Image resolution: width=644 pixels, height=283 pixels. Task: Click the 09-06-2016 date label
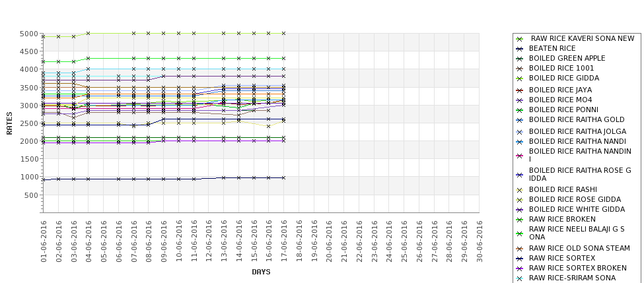[x=163, y=241]
